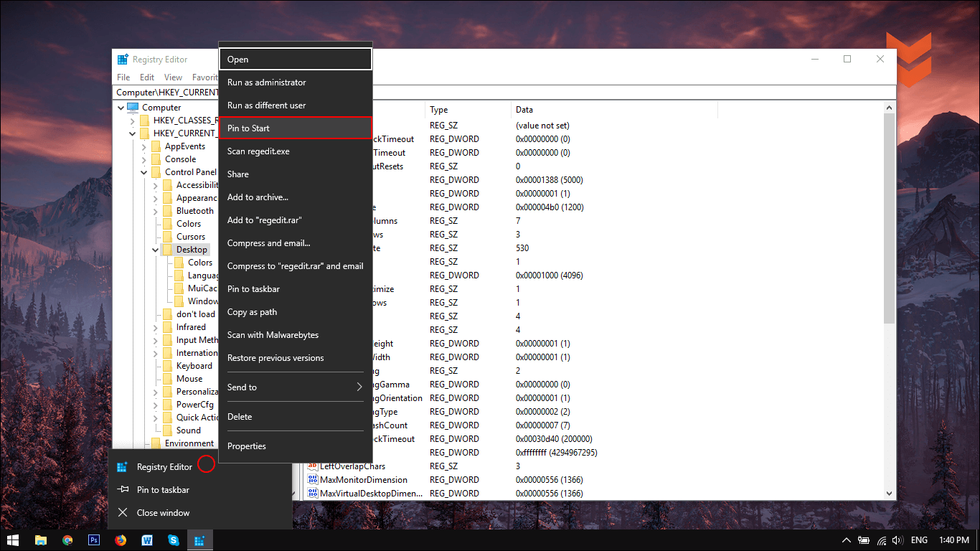Choose Add to archive...
The height and width of the screenshot is (551, 980).
(x=296, y=197)
